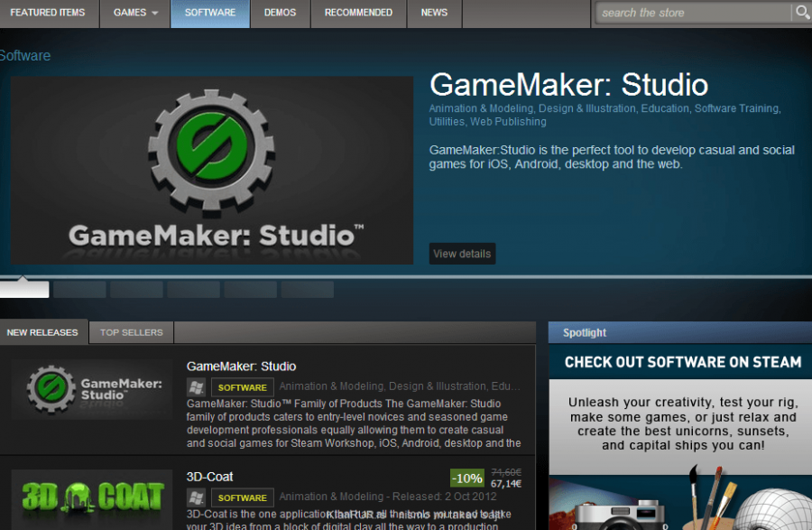Expand the Games dropdown menu
The height and width of the screenshot is (530, 812).
pyautogui.click(x=135, y=13)
